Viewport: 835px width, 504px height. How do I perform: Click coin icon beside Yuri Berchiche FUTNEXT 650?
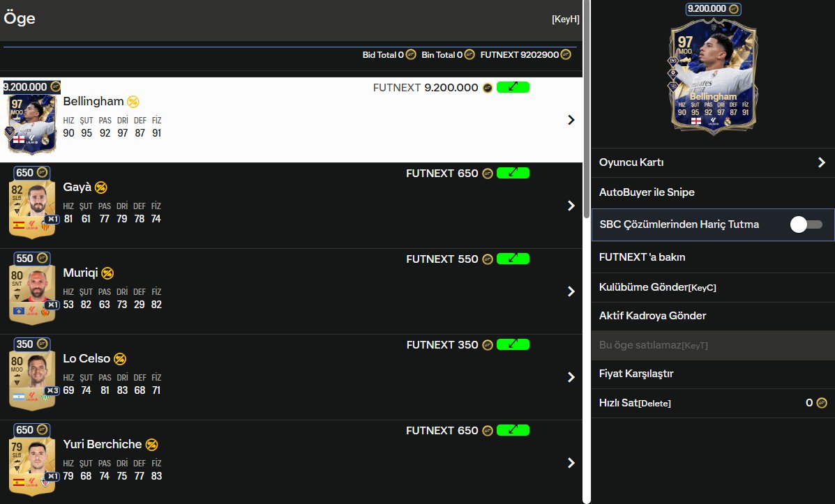click(488, 431)
